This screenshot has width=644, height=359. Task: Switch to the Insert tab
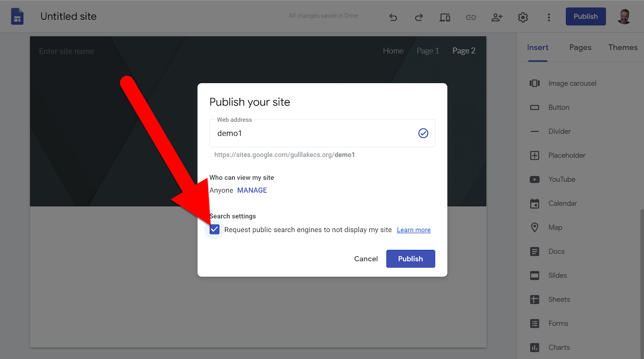click(538, 48)
